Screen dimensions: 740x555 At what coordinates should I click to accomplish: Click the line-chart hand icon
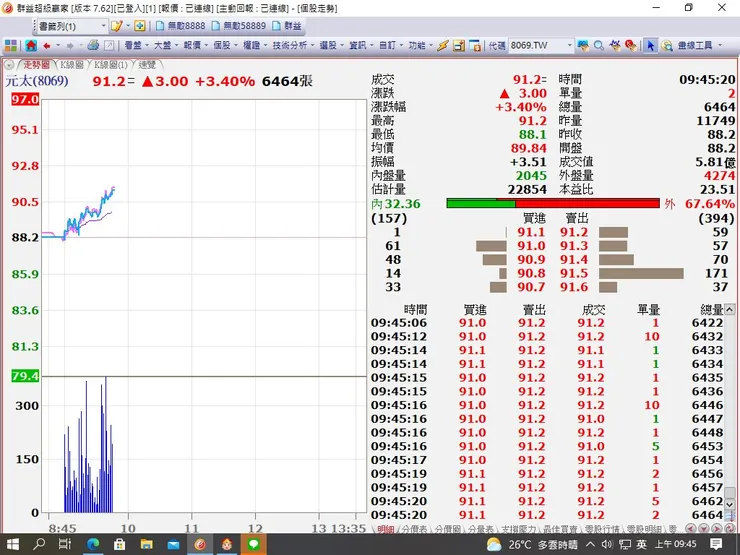[614, 45]
